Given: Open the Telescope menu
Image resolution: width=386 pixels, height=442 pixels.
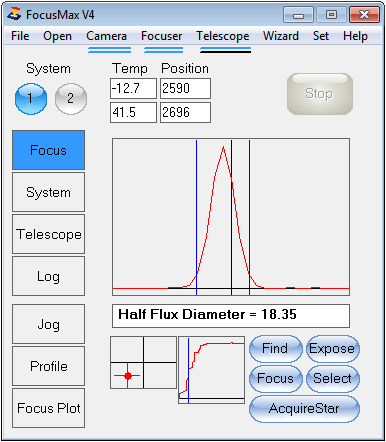Looking at the screenshot, I should (x=223, y=36).
